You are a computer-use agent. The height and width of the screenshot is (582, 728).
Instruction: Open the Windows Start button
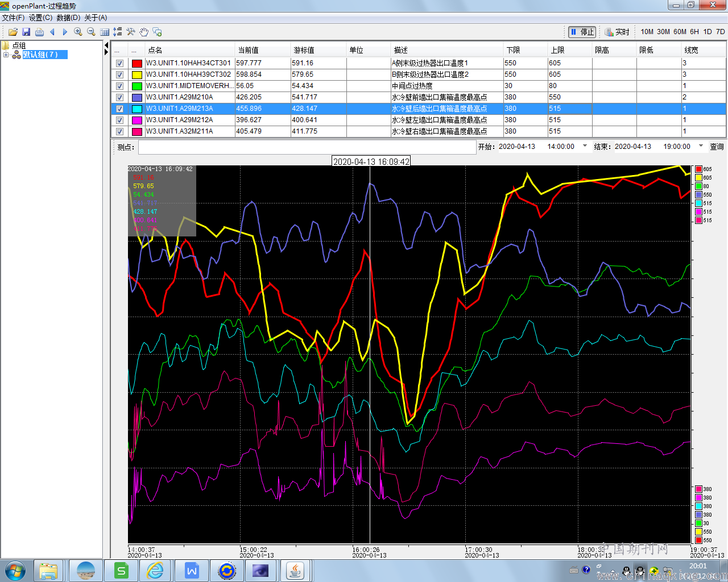[x=15, y=570]
